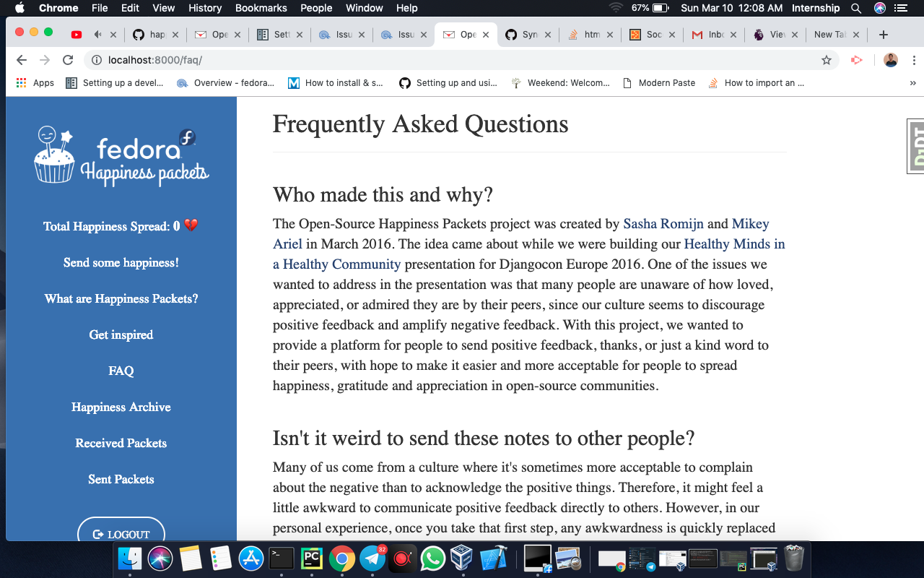The image size is (924, 578).
Task: Open the App Store dock icon
Action: [251, 558]
